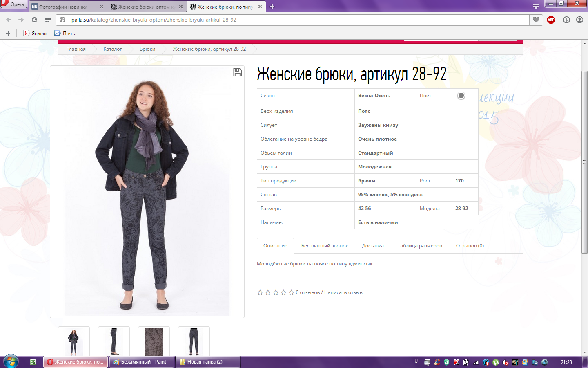Open the Opera speed dial grid icon
The width and height of the screenshot is (588, 368).
[48, 20]
